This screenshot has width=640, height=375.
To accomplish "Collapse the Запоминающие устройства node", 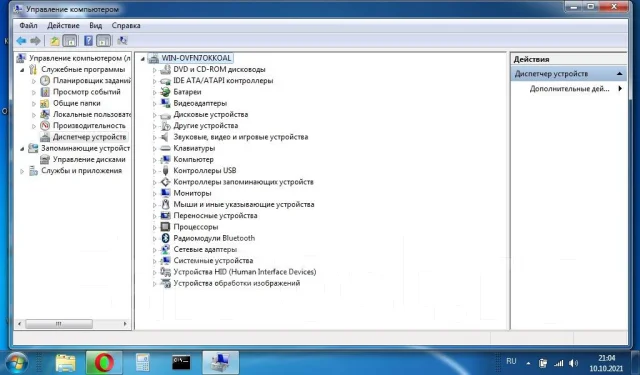I will pos(22,149).
